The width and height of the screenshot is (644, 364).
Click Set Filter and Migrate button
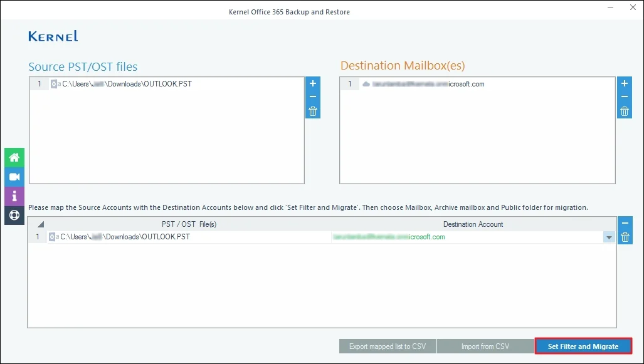point(583,346)
